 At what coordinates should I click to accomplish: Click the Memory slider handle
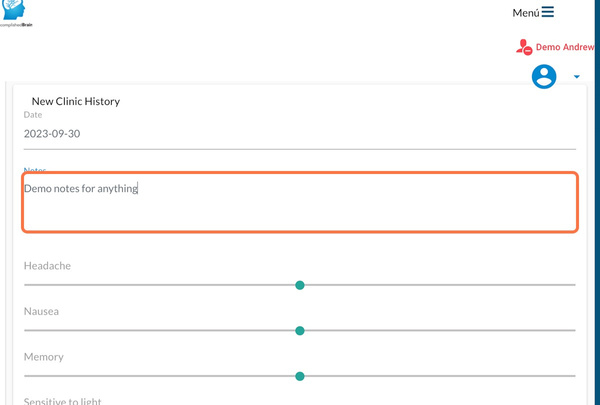coord(300,376)
